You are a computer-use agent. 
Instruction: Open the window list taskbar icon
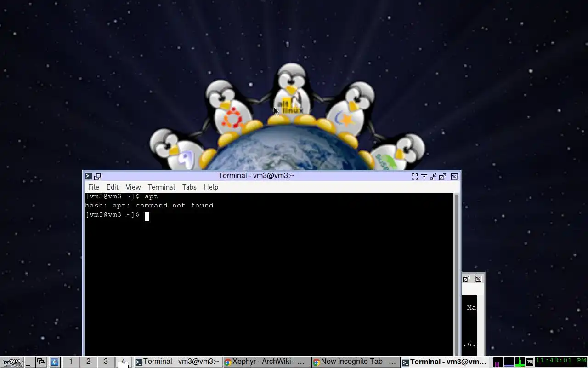(41, 362)
